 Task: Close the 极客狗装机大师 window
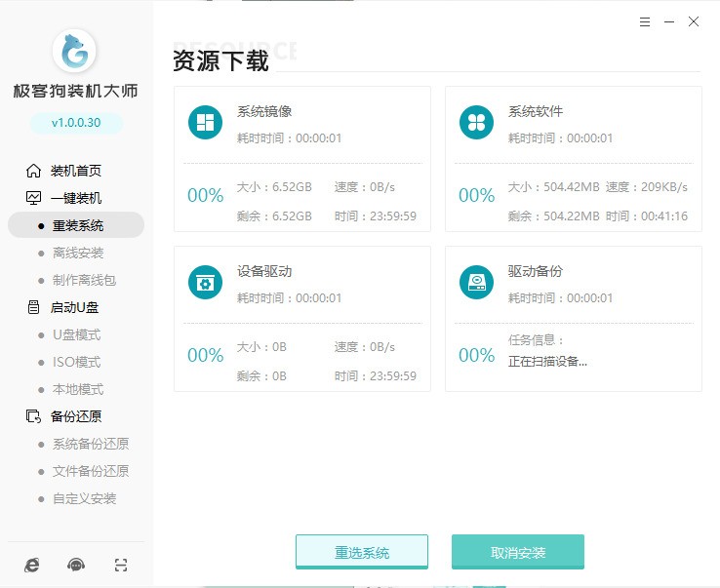[x=694, y=21]
